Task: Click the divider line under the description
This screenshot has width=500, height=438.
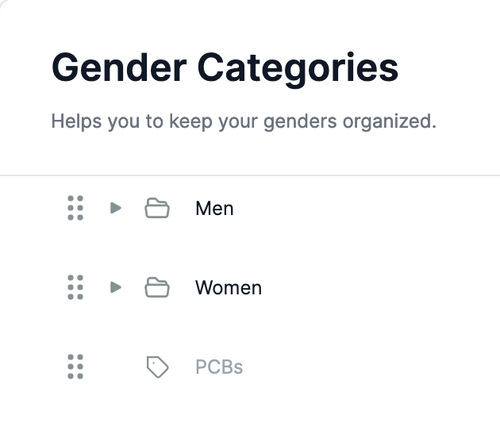Action: [x=250, y=175]
